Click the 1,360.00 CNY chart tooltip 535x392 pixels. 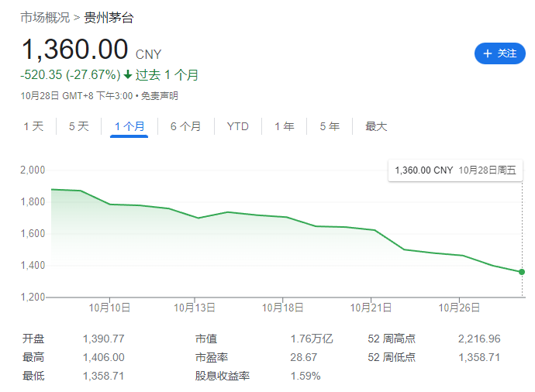pos(455,170)
